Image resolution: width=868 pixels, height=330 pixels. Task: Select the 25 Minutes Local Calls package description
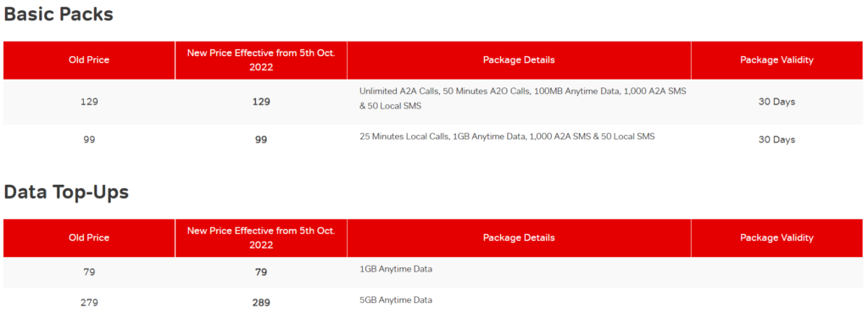[x=507, y=137]
